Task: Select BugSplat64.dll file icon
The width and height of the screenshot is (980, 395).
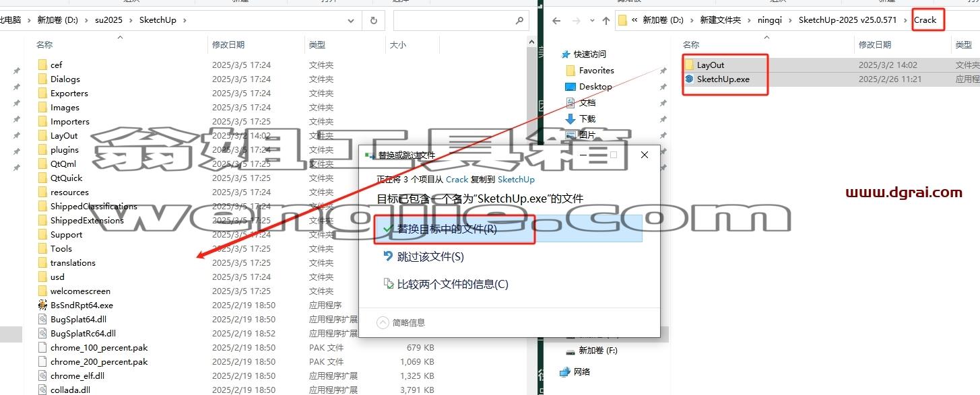Action: pyautogui.click(x=43, y=319)
